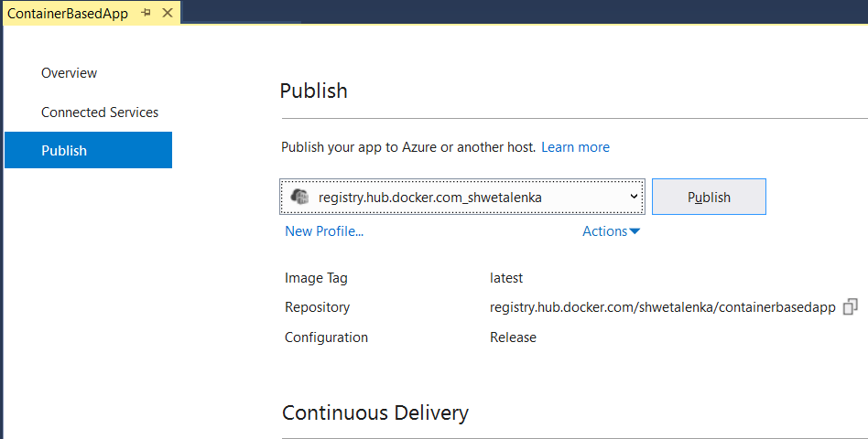Click the 'Configuration' label

pyautogui.click(x=326, y=337)
